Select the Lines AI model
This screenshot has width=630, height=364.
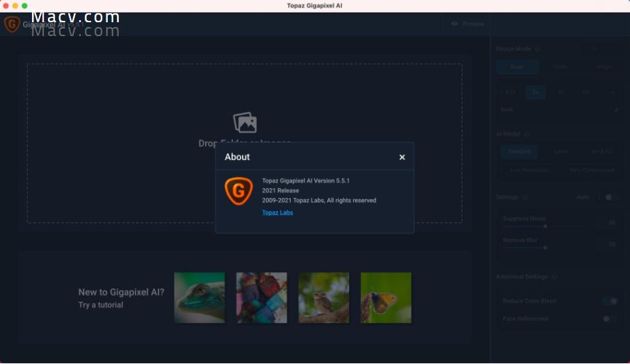[560, 151]
